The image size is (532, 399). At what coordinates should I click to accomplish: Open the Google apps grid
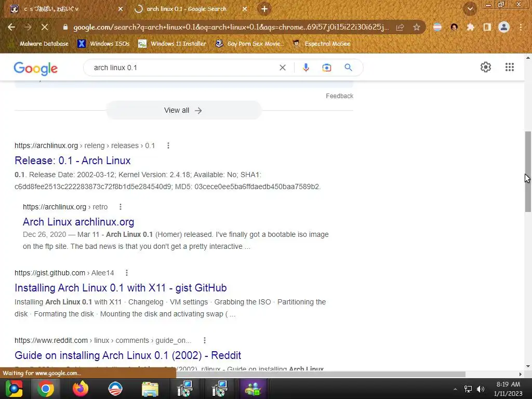509,67
